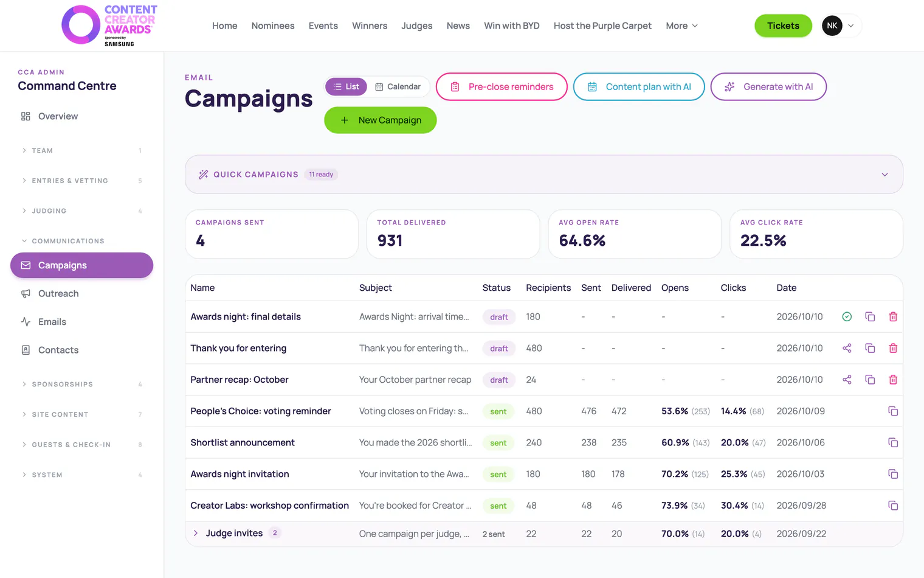Open Emails in the sidebar
924x578 pixels.
click(81, 322)
